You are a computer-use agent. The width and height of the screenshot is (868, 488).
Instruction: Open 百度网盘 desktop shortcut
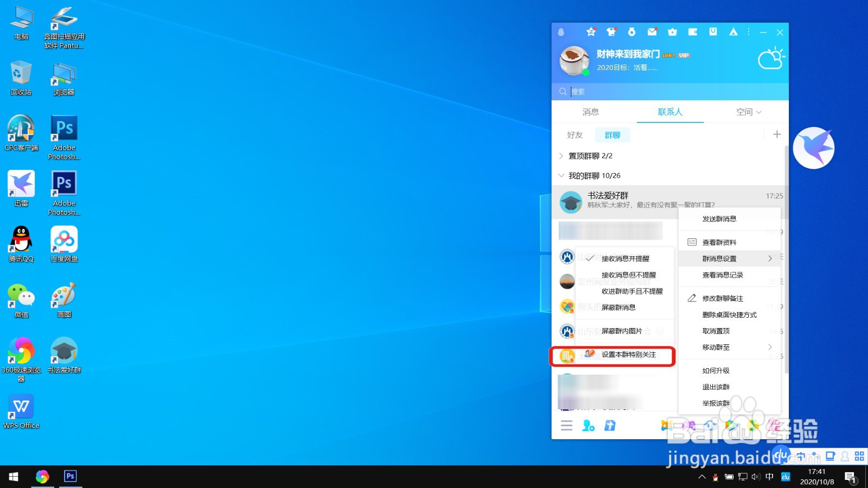(x=64, y=244)
